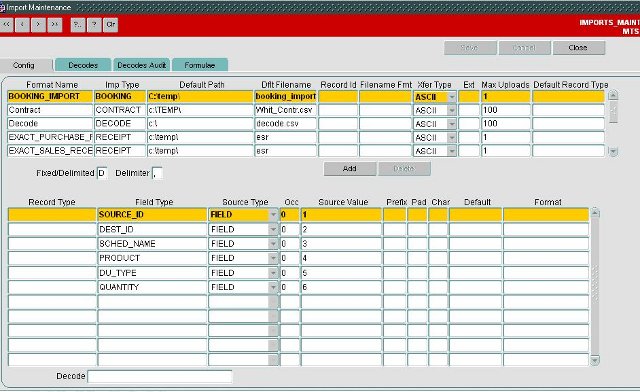Image resolution: width=640 pixels, height=392 pixels.
Task: Click the Close button
Action: 578,48
